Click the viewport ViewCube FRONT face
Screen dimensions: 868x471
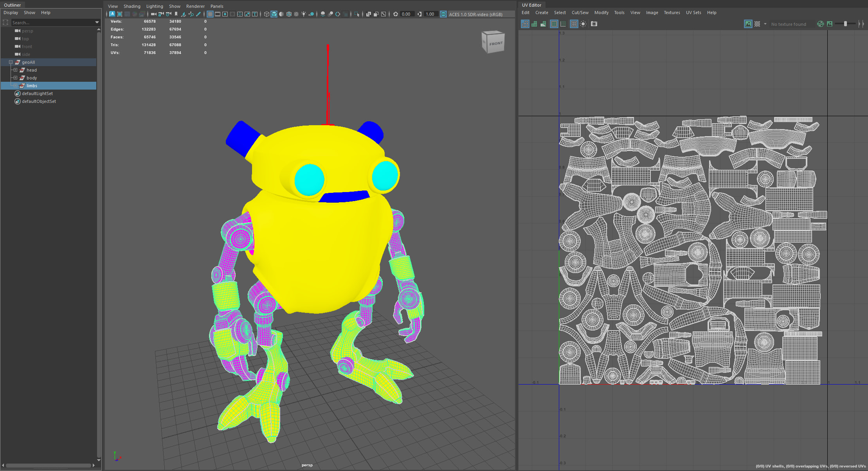click(495, 43)
